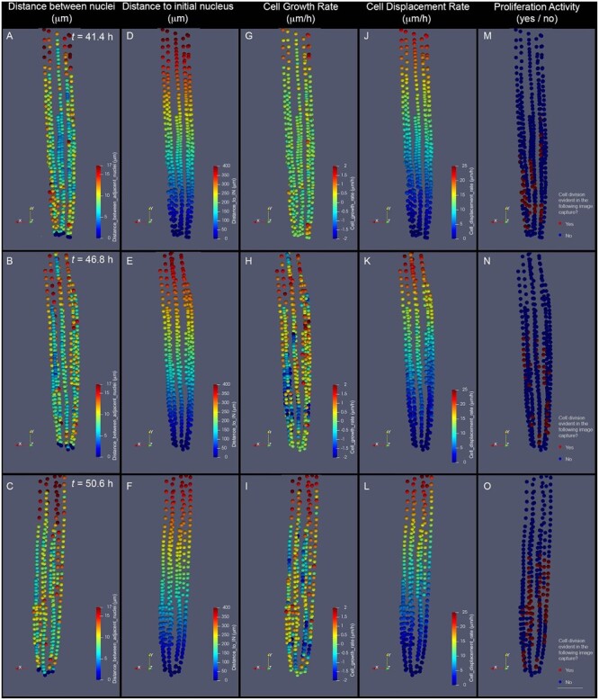Click the blue 'No' legend entry in panel M
This screenshot has width=599, height=700.
click(565, 235)
